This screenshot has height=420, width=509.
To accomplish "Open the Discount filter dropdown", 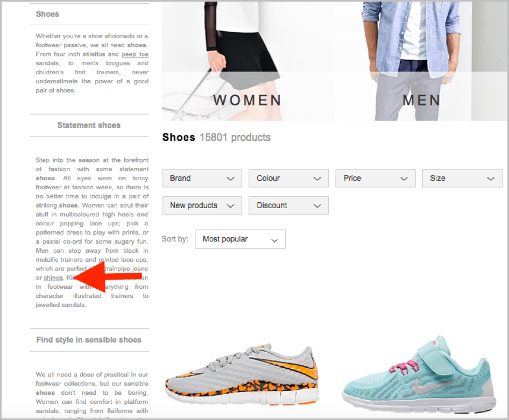I will (288, 205).
